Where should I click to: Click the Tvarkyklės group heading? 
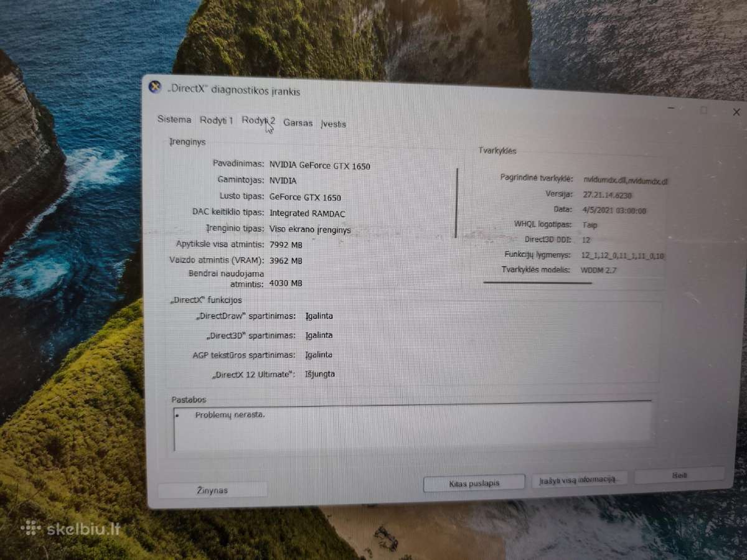coord(497,151)
